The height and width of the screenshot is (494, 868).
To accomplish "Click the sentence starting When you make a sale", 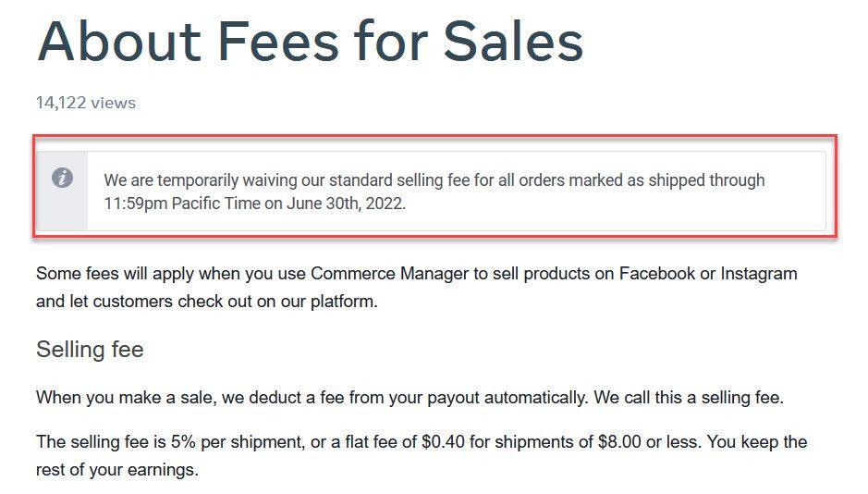I will pyautogui.click(x=410, y=398).
